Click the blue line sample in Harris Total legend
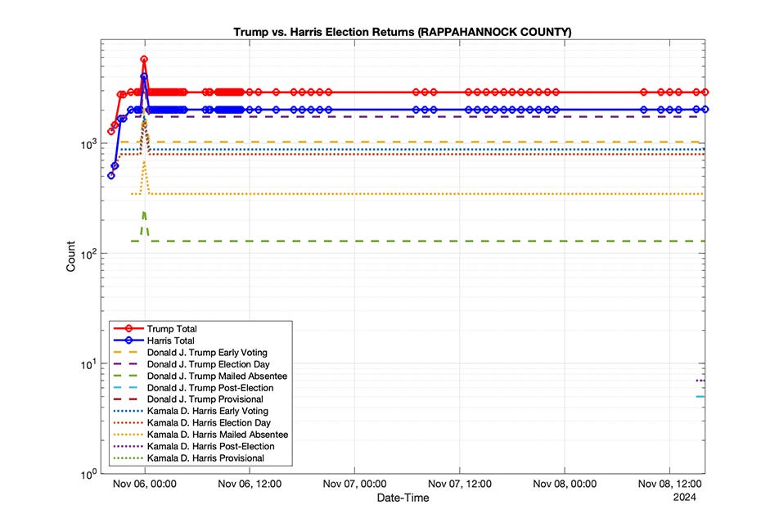The height and width of the screenshot is (532, 779). pos(128,340)
